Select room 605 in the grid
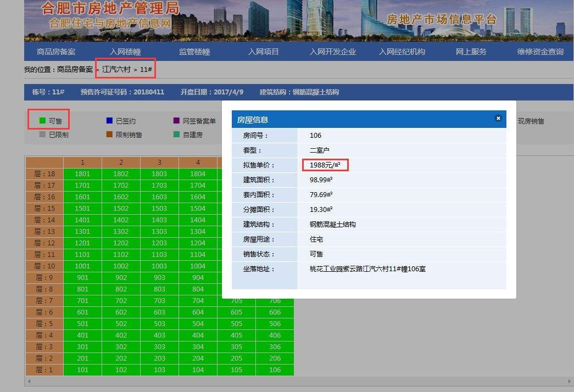This screenshot has height=392, width=574. 236,312
